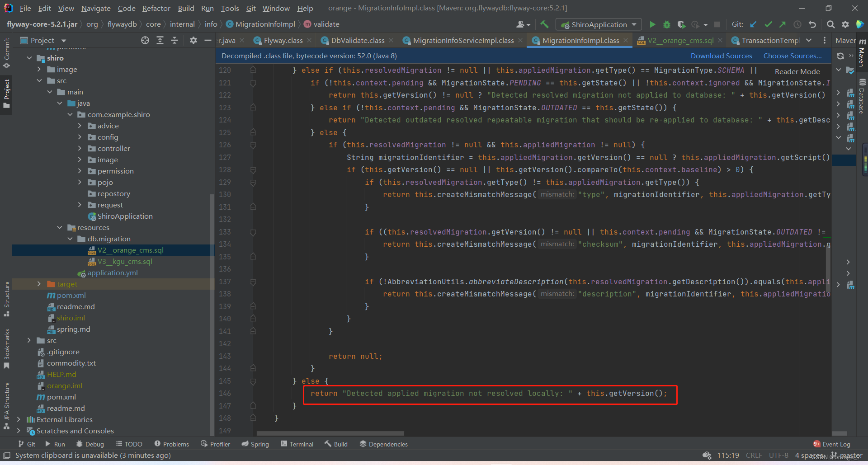Open the Git menu
This screenshot has width=868, height=465.
click(251, 8)
